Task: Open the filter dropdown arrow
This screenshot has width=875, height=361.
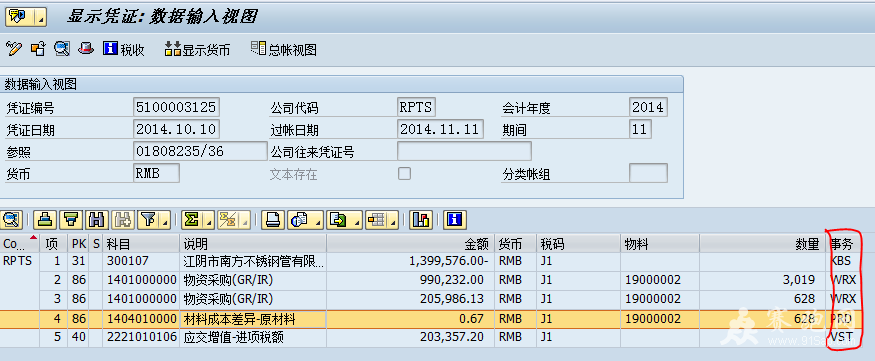Action: [x=164, y=220]
